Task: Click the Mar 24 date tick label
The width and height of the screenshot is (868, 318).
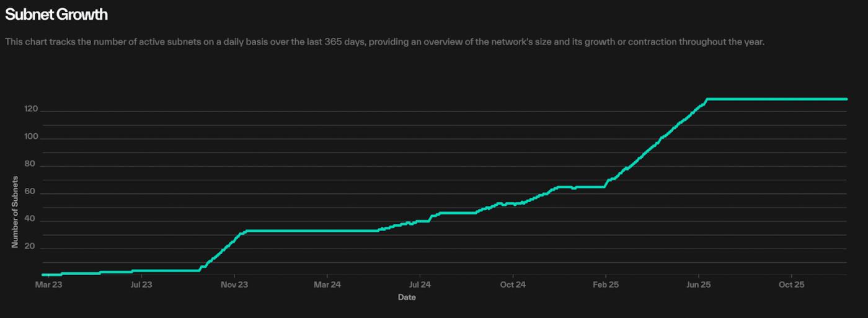Action: 327,285
